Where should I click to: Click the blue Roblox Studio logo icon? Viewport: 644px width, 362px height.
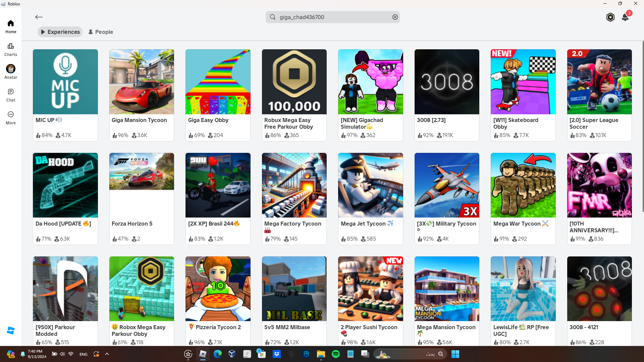(11, 330)
